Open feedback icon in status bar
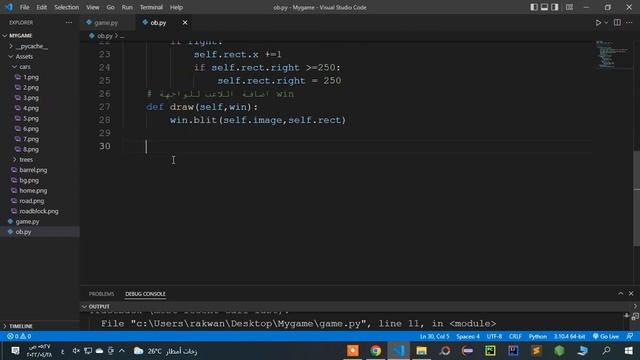Screen dimensions: 640x360 point(630,336)
